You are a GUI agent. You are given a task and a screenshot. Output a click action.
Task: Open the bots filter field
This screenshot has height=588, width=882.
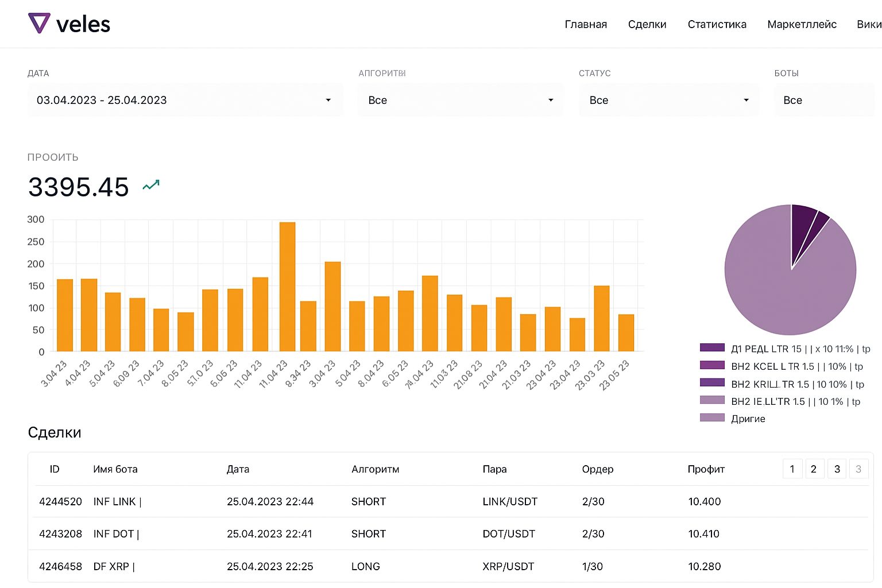[x=824, y=100]
